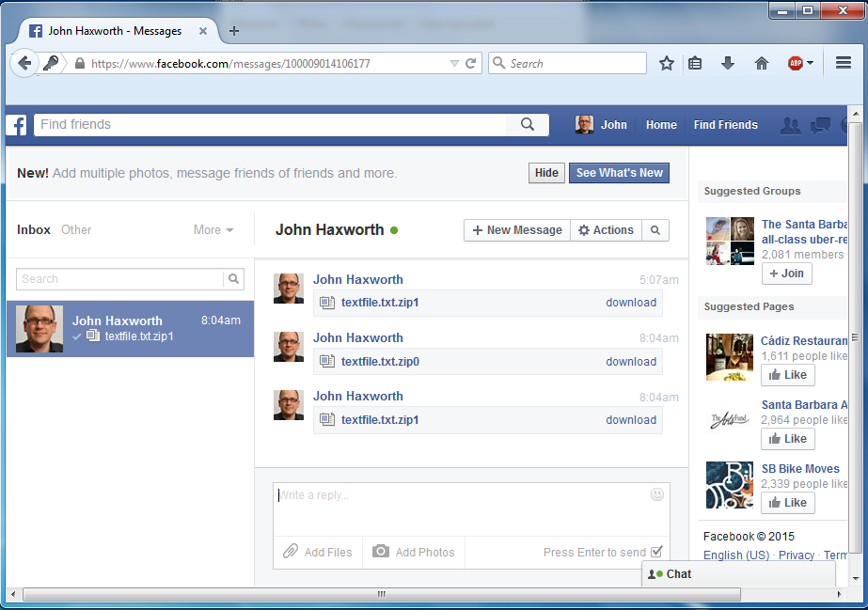Click English (US) language link
The image size is (868, 610).
click(736, 555)
